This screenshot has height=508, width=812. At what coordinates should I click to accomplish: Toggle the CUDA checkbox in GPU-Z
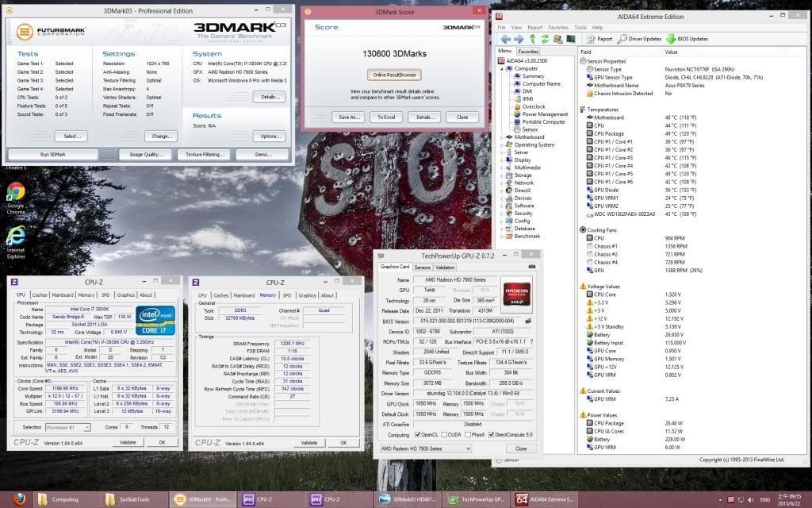click(444, 435)
